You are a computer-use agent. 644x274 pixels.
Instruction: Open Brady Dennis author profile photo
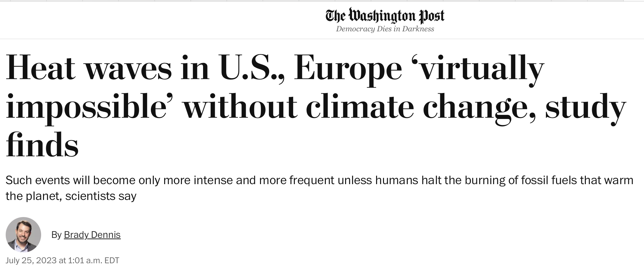(23, 234)
